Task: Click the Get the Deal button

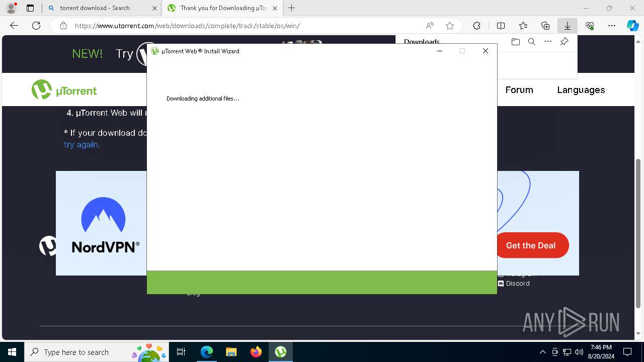Action: 531,245
